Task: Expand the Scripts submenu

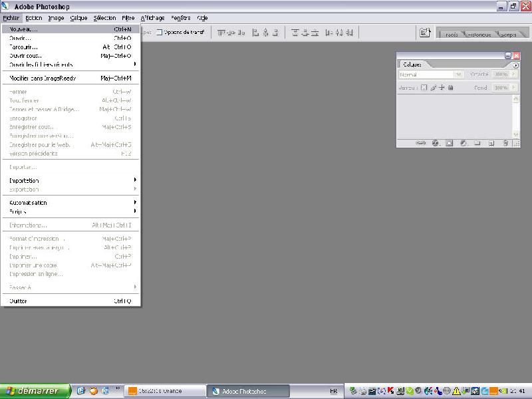Action: coord(70,211)
